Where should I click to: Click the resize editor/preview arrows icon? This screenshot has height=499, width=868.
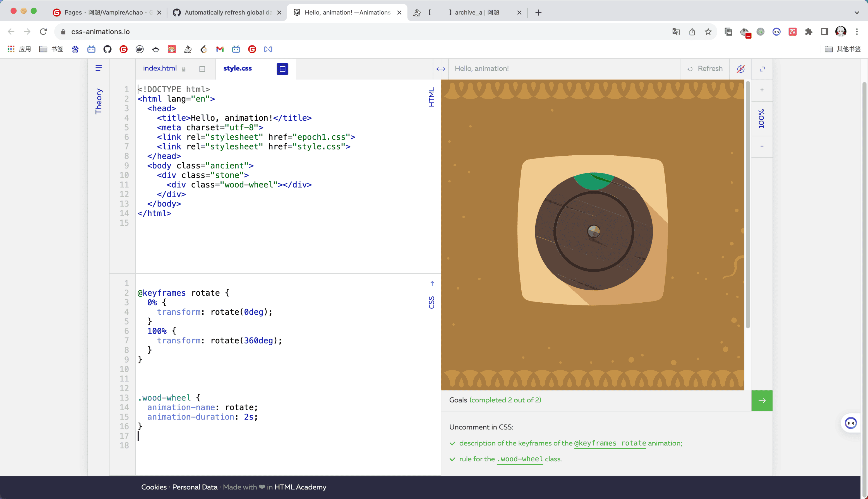point(441,69)
